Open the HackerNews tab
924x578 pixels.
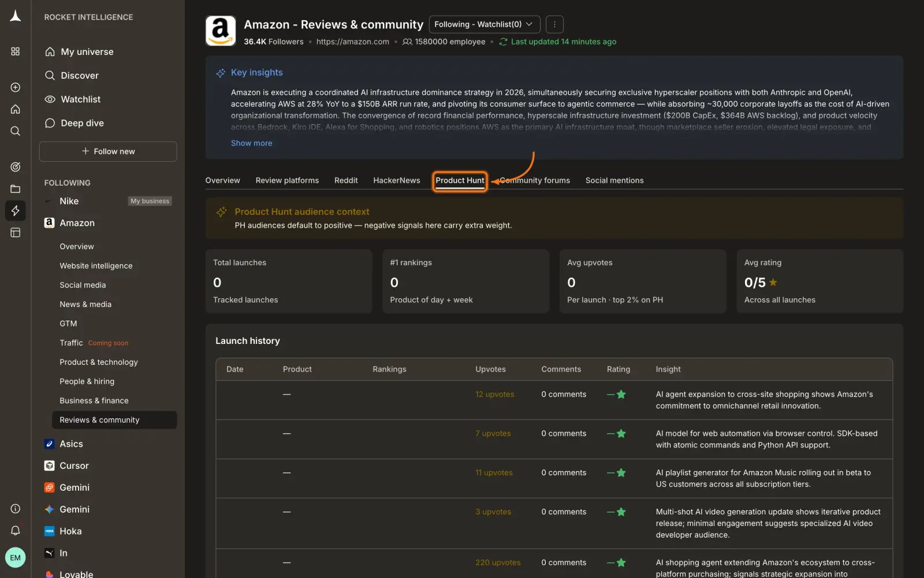[x=397, y=180]
